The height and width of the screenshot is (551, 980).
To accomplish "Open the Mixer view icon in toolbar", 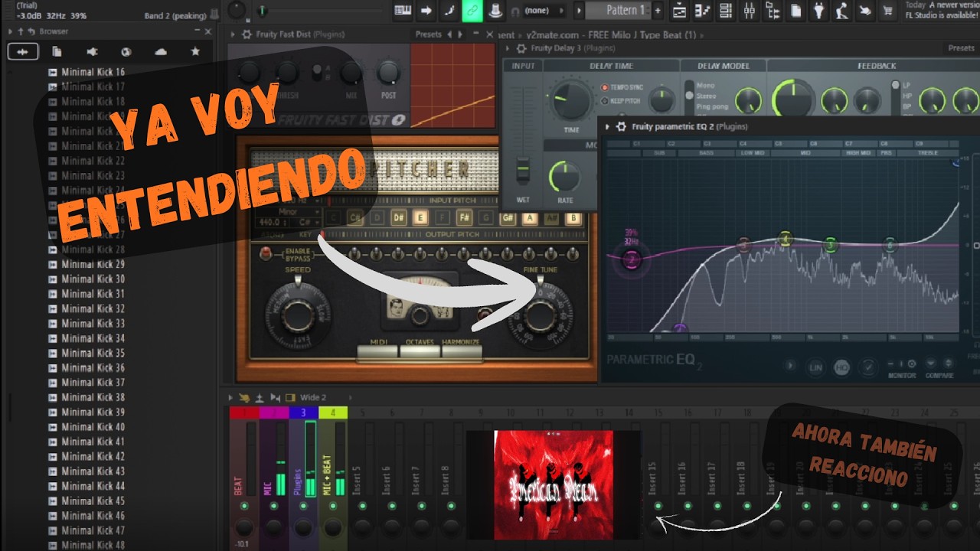I will tap(750, 10).
